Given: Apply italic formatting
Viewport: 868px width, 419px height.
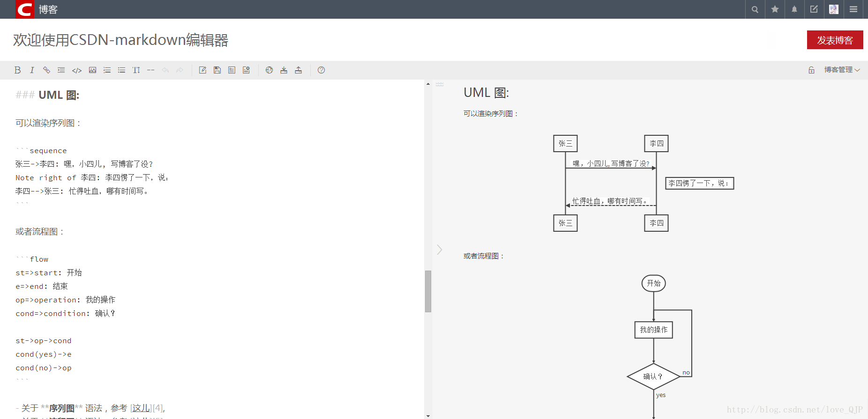Looking at the screenshot, I should 32,70.
